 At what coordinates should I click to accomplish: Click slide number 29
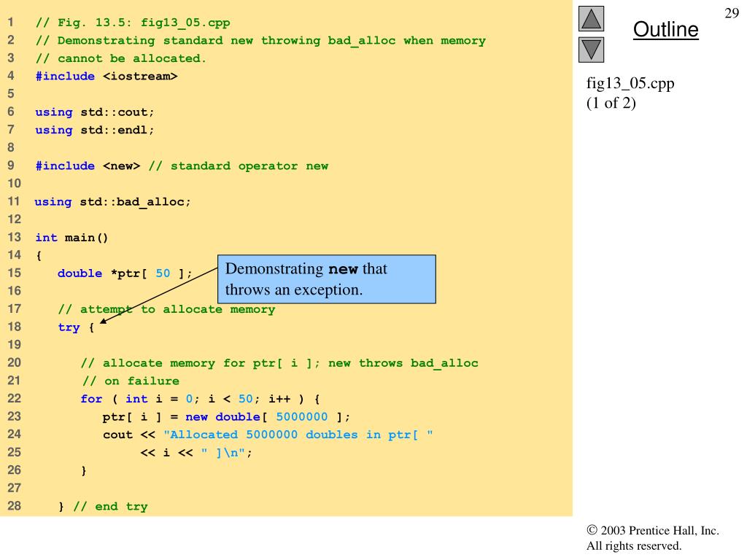(731, 13)
